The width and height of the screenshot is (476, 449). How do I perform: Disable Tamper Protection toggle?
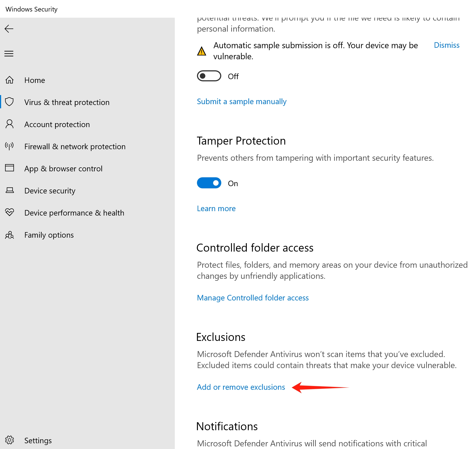[x=209, y=183]
